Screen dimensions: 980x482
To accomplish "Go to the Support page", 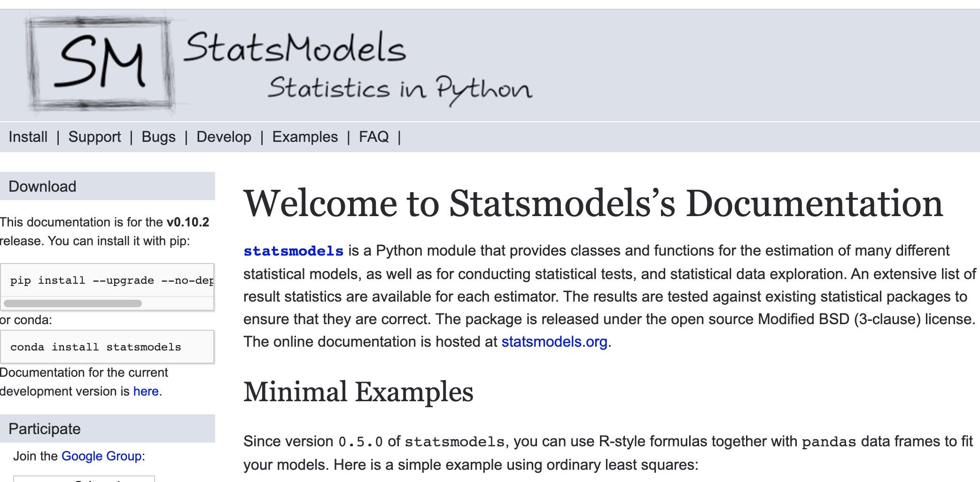I will 94,137.
